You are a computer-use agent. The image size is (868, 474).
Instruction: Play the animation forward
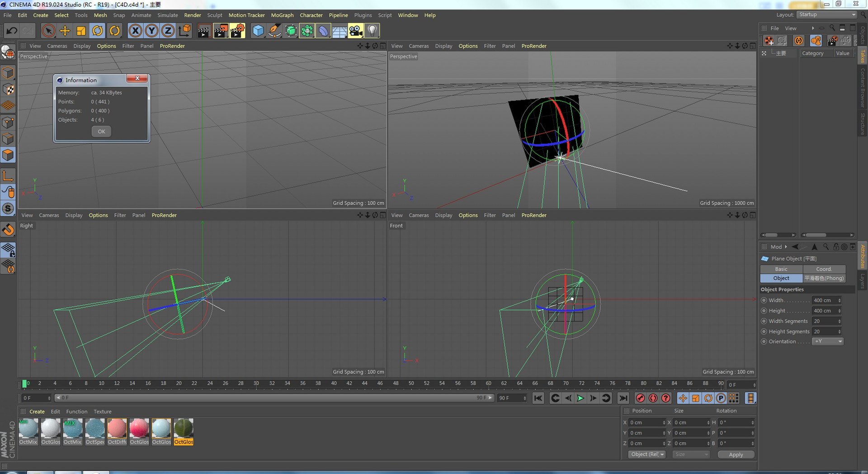tap(580, 398)
